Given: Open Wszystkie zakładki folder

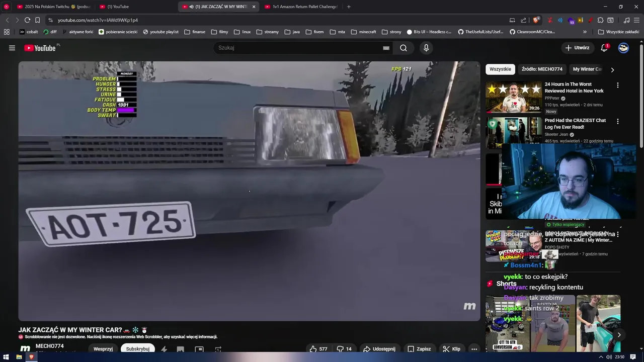Looking at the screenshot, I should (618, 32).
